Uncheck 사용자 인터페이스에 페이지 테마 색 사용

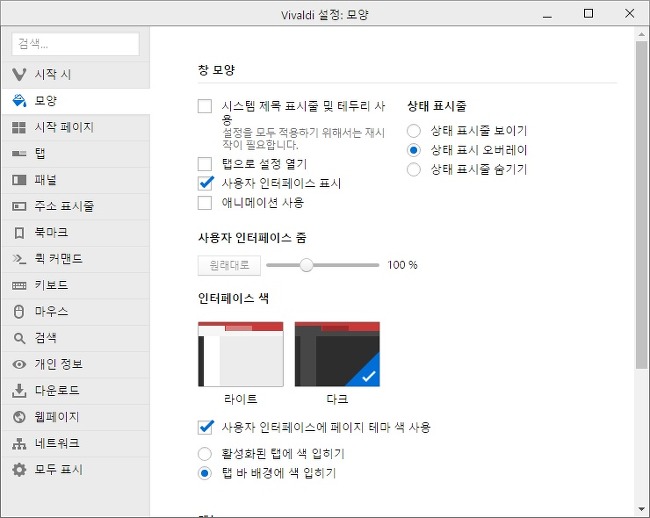pyautogui.click(x=205, y=427)
